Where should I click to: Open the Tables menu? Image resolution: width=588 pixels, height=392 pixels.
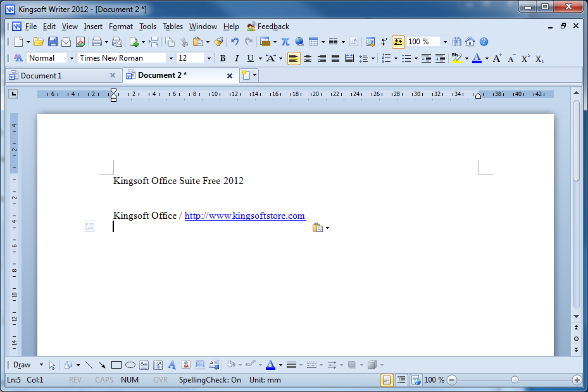click(173, 27)
